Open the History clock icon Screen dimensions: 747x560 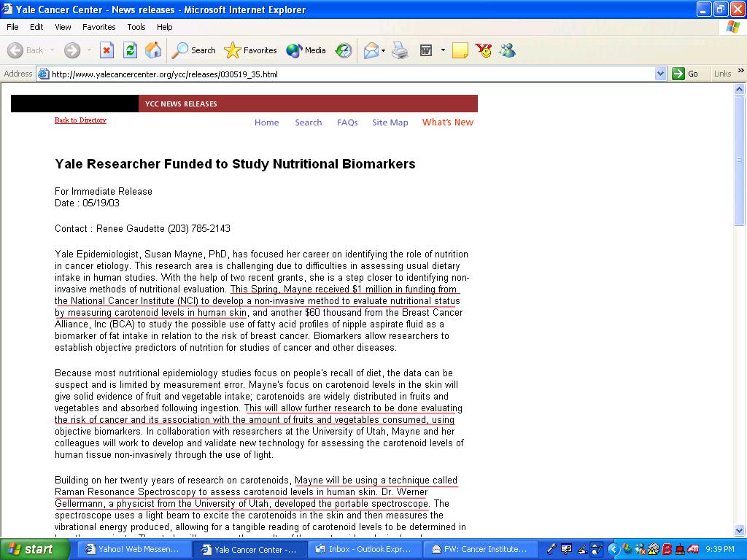pyautogui.click(x=343, y=50)
